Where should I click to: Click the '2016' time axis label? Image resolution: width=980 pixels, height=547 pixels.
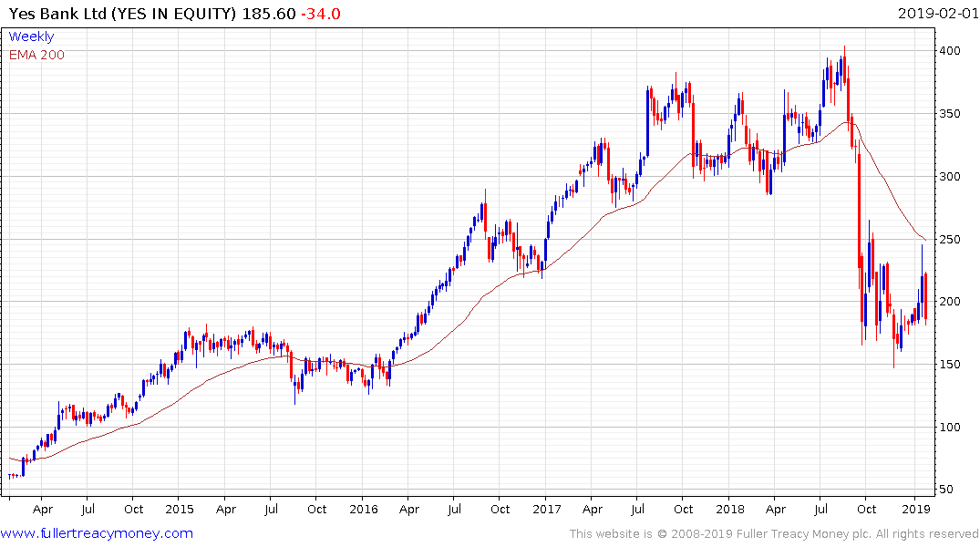[364, 510]
